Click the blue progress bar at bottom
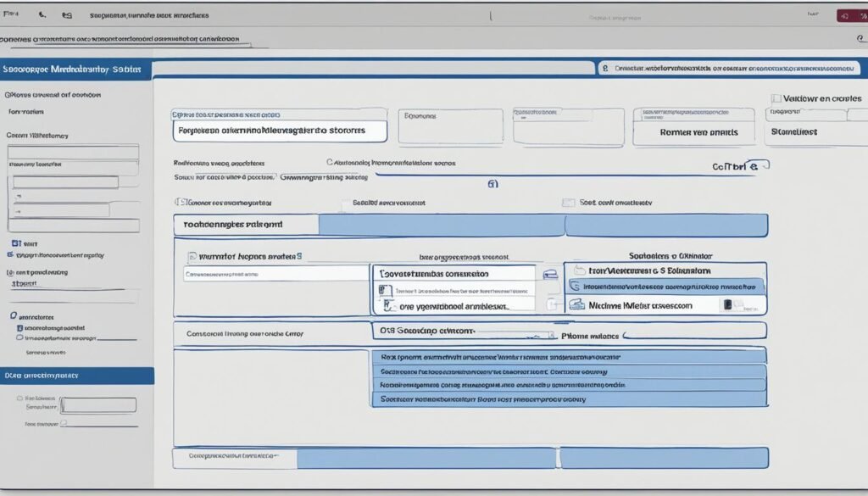 426,458
